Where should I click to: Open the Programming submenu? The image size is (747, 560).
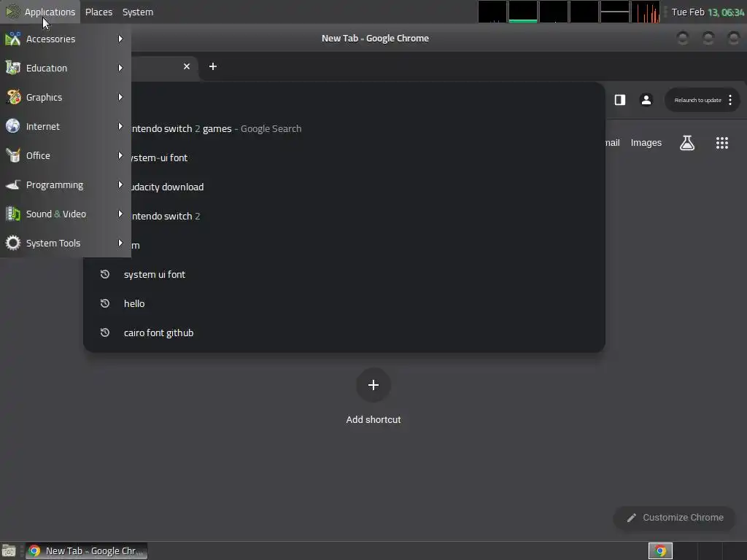(x=65, y=184)
